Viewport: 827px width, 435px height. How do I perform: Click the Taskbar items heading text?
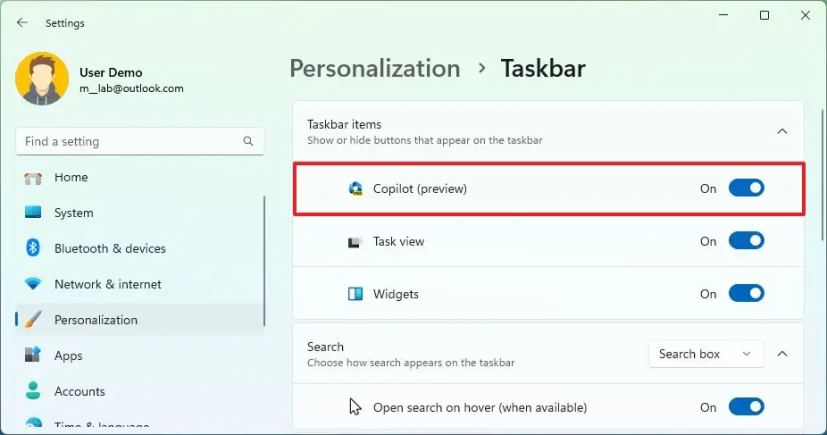(344, 124)
